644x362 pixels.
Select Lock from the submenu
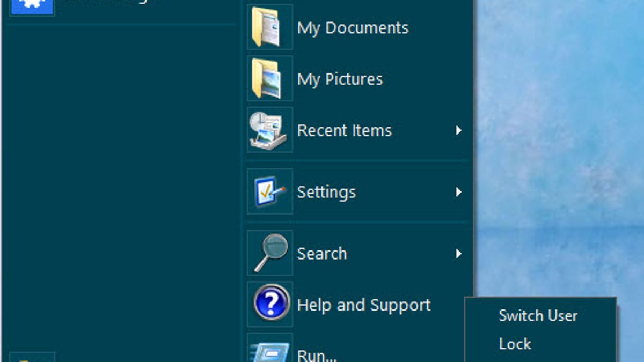click(x=514, y=344)
